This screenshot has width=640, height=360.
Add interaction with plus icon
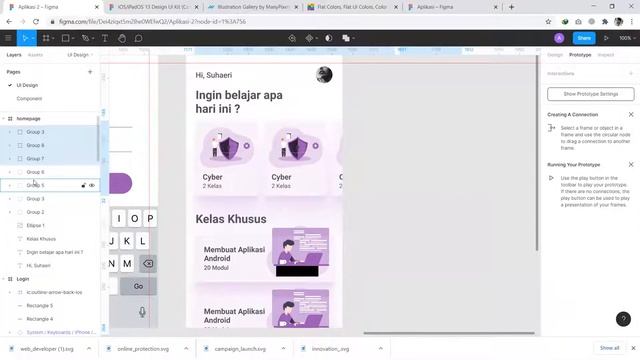631,73
